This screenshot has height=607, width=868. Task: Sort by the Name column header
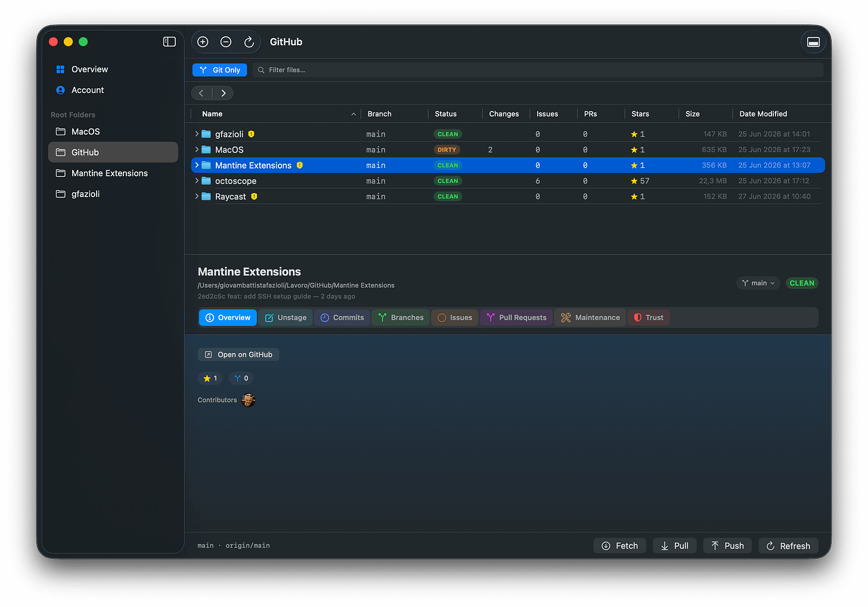point(212,114)
